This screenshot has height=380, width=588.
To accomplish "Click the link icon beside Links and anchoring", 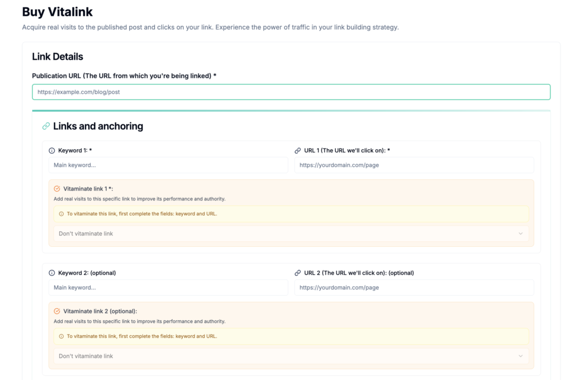I will pyautogui.click(x=46, y=126).
